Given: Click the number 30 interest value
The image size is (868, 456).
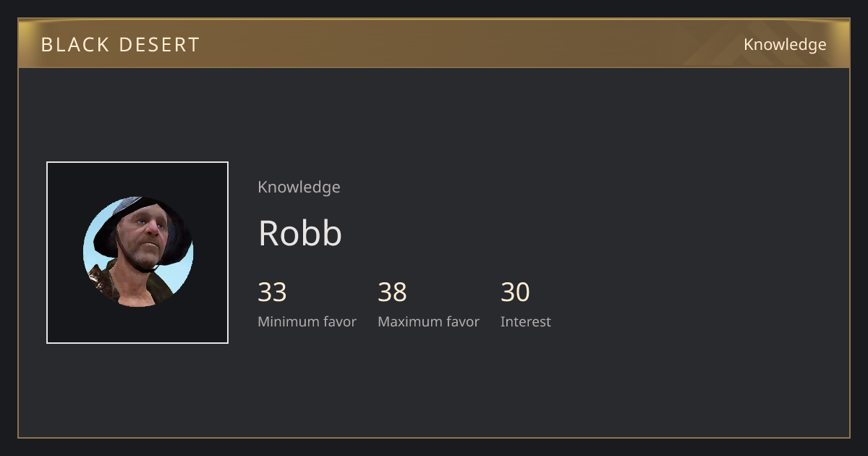Looking at the screenshot, I should tap(515, 292).
